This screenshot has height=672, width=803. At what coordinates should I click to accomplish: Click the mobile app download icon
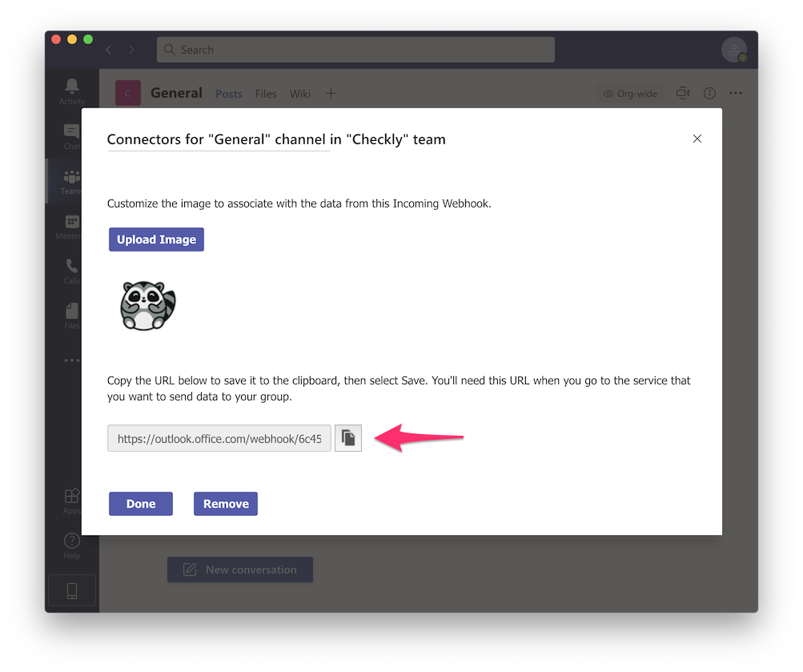click(72, 591)
